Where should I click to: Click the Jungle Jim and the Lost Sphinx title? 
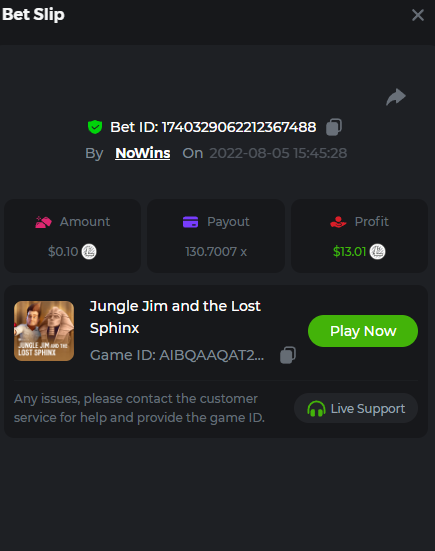pyautogui.click(x=175, y=317)
